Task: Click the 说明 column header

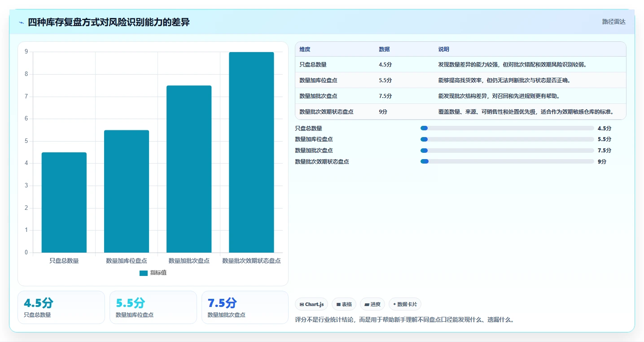Action: pyautogui.click(x=444, y=49)
